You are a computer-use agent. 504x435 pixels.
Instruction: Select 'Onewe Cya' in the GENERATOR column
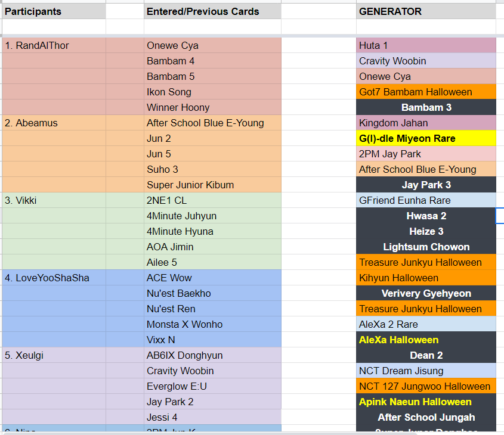426,76
